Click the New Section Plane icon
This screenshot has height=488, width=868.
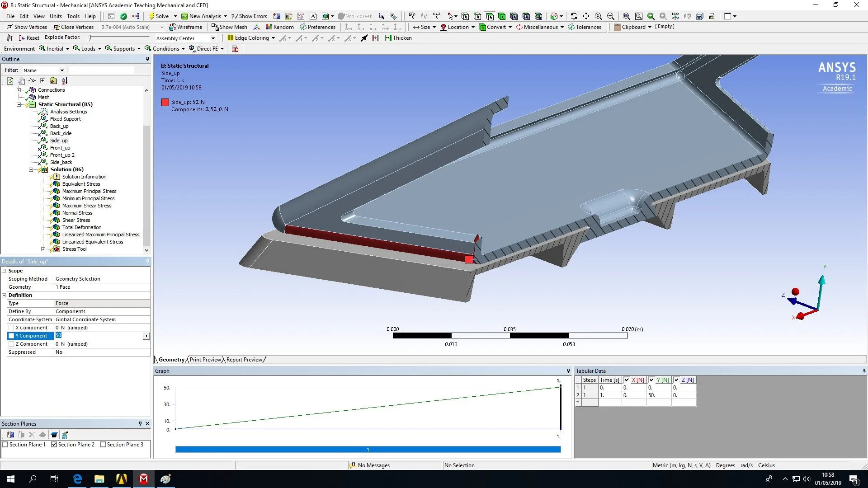[x=10, y=435]
